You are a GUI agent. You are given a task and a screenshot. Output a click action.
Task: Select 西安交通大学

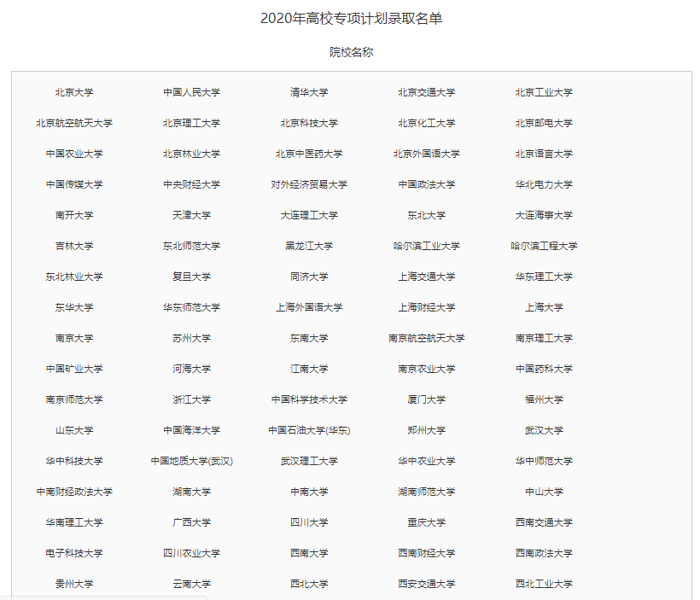click(x=426, y=584)
